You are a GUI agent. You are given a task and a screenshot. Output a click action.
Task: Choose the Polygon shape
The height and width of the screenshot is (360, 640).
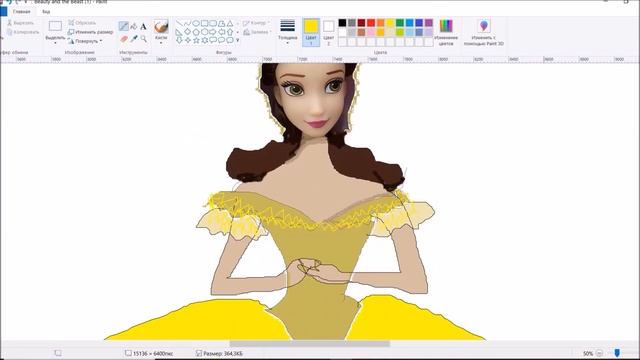point(222,23)
